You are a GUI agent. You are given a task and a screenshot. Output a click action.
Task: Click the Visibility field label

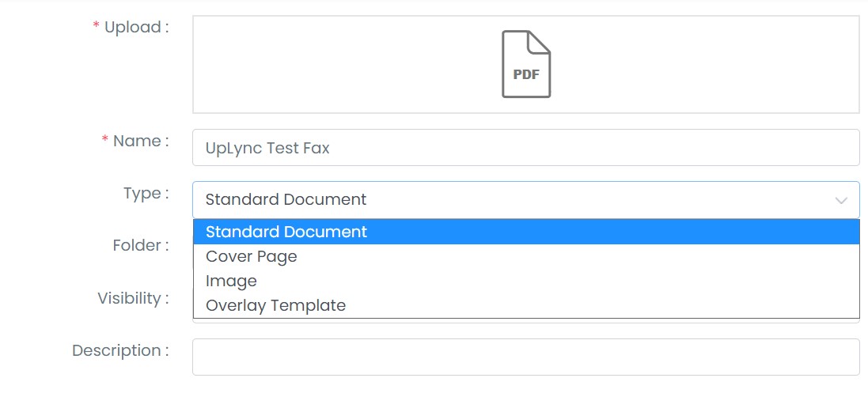pyautogui.click(x=133, y=298)
